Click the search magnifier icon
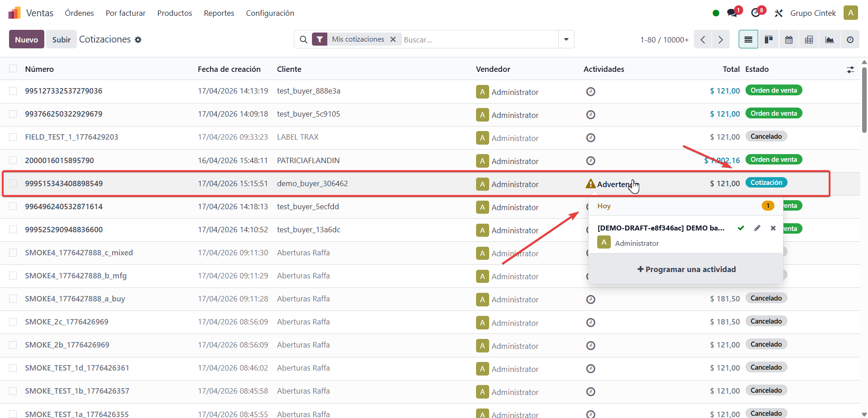The width and height of the screenshot is (868, 418). click(x=304, y=40)
